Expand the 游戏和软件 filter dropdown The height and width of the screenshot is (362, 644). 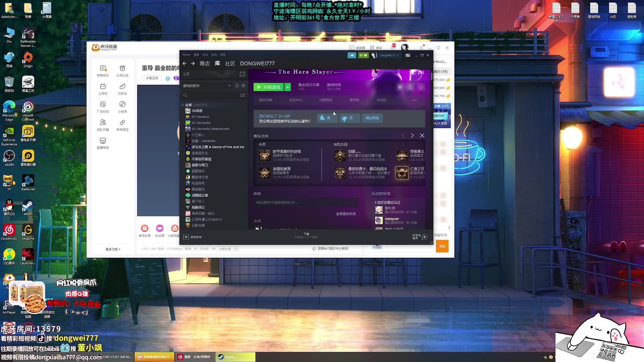(229, 86)
